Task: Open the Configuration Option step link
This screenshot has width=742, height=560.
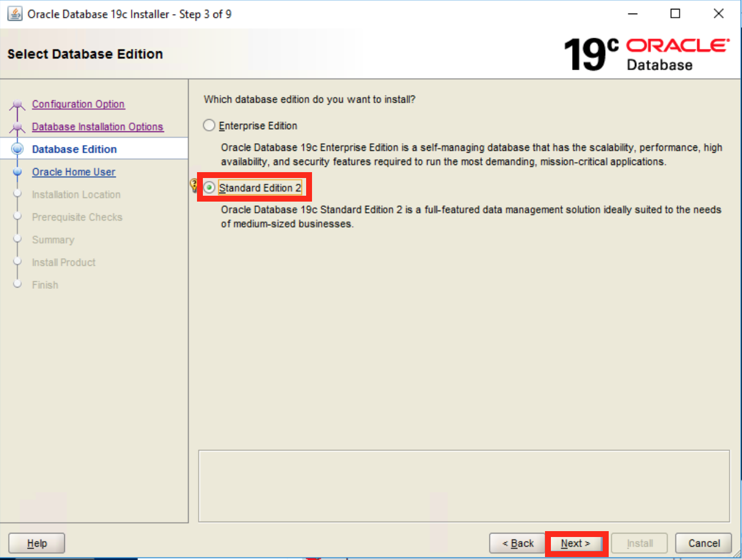Action: click(78, 104)
